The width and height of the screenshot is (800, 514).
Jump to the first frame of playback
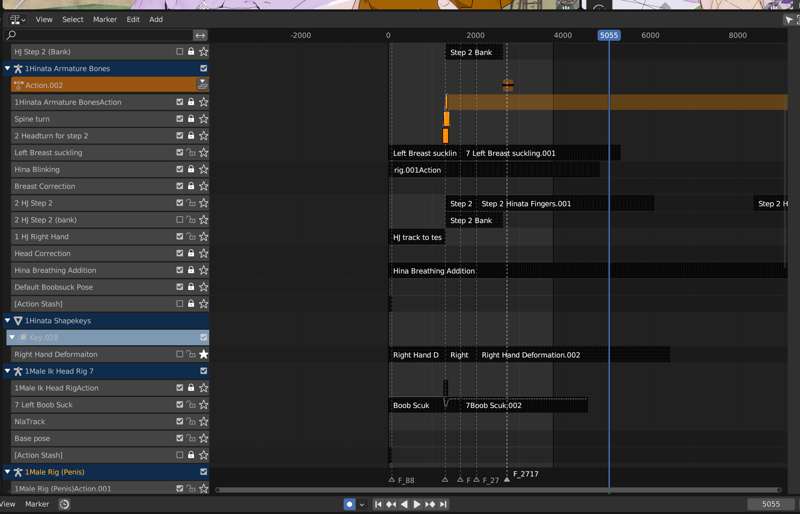tap(379, 504)
